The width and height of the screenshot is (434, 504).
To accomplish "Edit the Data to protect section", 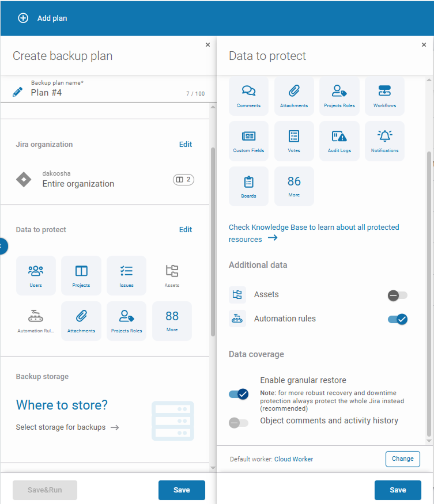I will coord(186,229).
